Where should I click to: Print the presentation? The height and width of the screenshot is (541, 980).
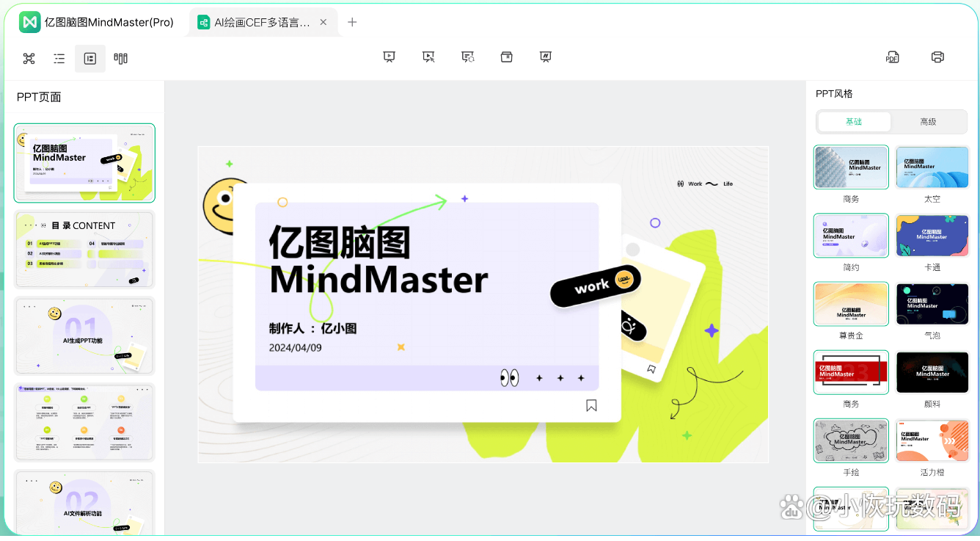pos(937,57)
